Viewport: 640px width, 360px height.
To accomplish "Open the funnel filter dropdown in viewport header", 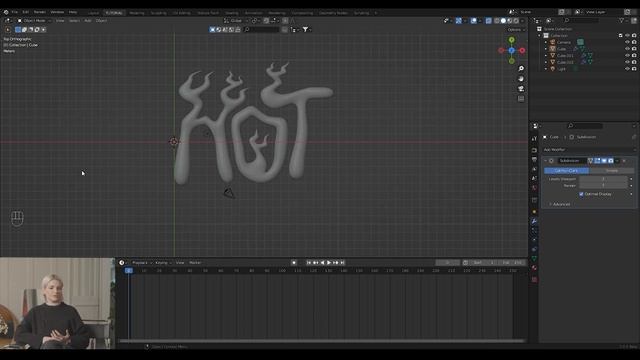I will click(307, 29).
